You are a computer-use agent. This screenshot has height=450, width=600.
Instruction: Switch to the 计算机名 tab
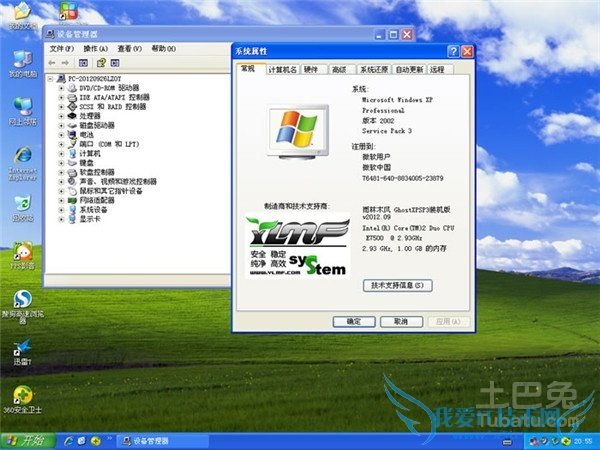pos(282,70)
